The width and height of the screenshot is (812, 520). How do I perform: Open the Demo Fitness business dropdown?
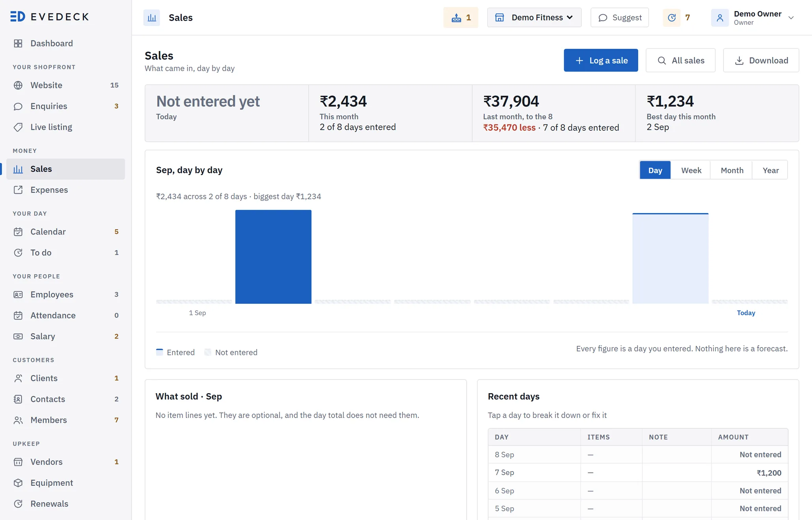(534, 17)
